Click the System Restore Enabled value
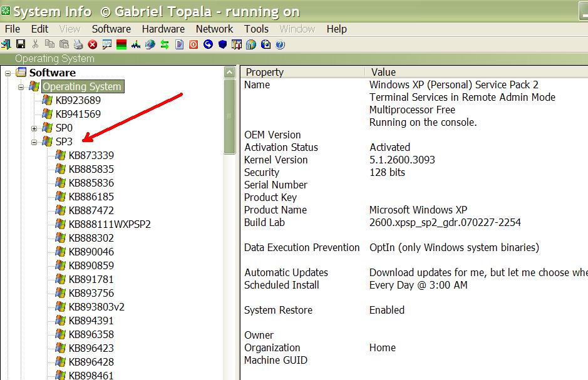 [x=386, y=310]
